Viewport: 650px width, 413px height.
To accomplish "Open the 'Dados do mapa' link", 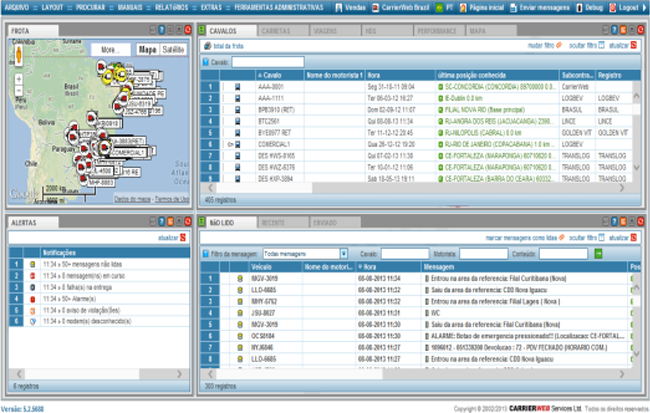I will 132,199.
